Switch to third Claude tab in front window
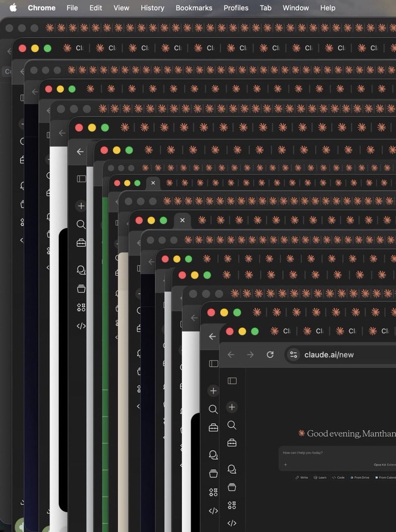The height and width of the screenshot is (532, 396). coord(346,331)
